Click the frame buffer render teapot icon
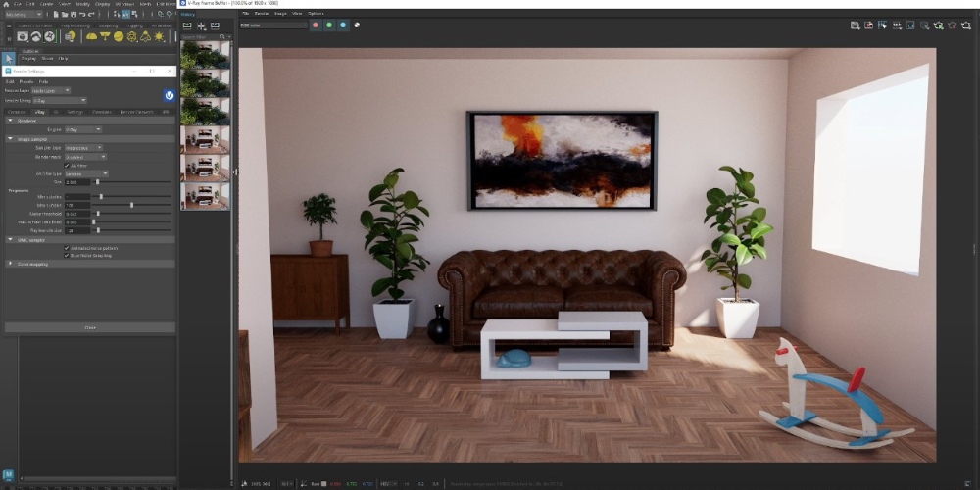Screen dimensions: 980x490 965,25
